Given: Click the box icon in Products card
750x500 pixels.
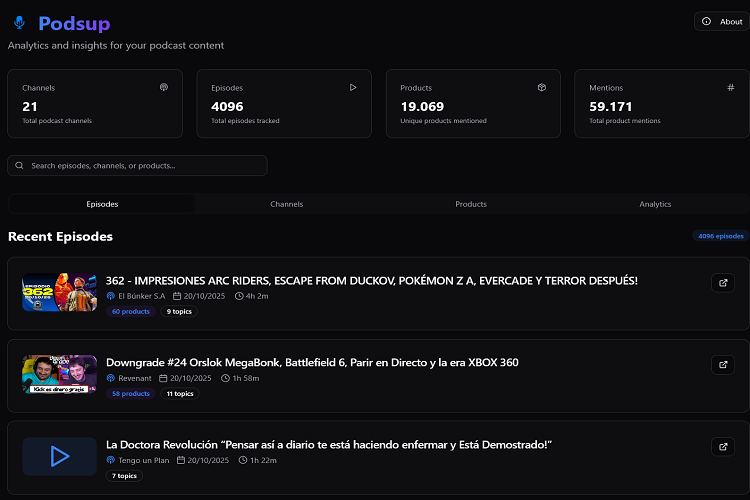Looking at the screenshot, I should pos(541,88).
